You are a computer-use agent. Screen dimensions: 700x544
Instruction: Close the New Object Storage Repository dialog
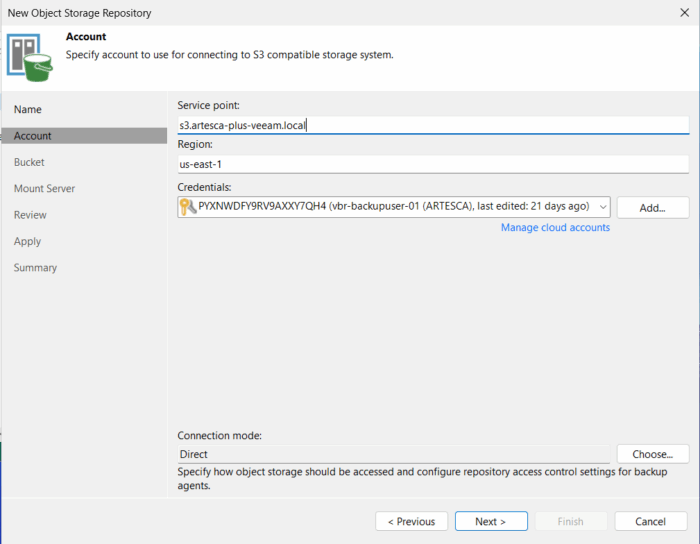[x=684, y=12]
